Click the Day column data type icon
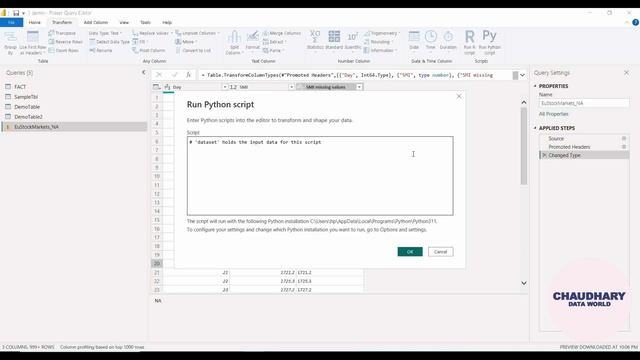 coord(167,87)
